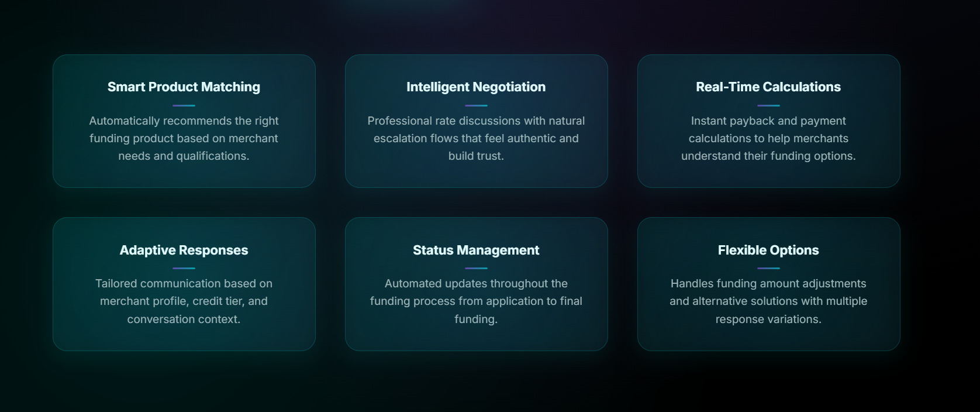This screenshot has width=980, height=412.
Task: Click the small divider under Status Management
Action: (476, 269)
